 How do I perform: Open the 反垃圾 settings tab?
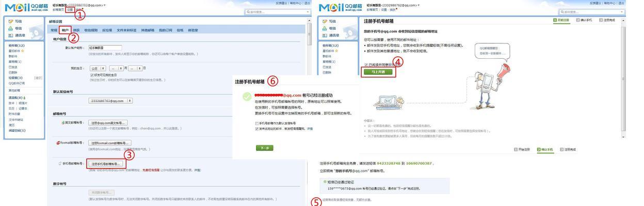point(107,30)
